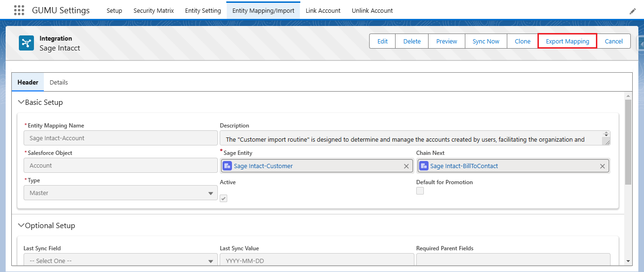Viewport: 644px width, 272px height.
Task: Click the Sage Intact-Customer entity icon
Action: pyautogui.click(x=227, y=166)
